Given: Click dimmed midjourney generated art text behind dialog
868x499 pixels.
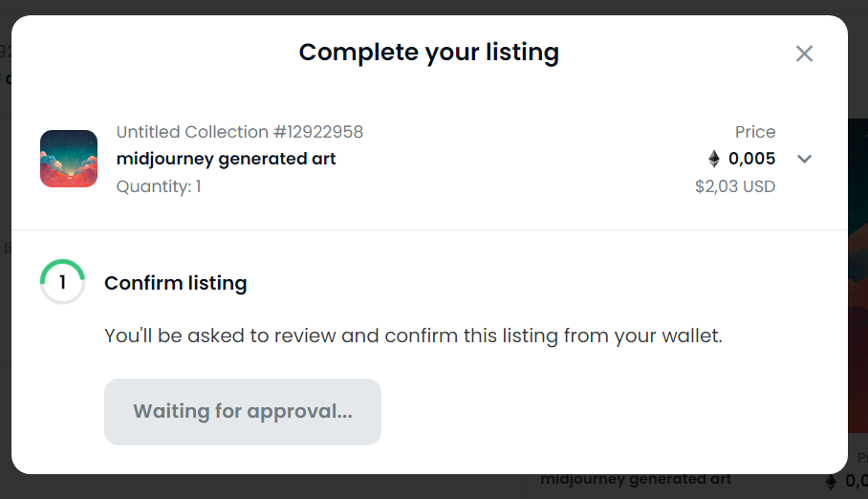Looking at the screenshot, I should click(x=636, y=480).
